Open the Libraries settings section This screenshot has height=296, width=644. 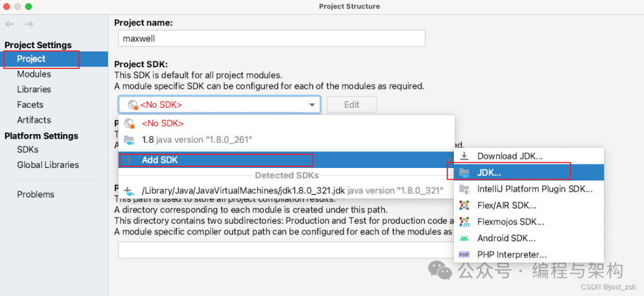[34, 89]
